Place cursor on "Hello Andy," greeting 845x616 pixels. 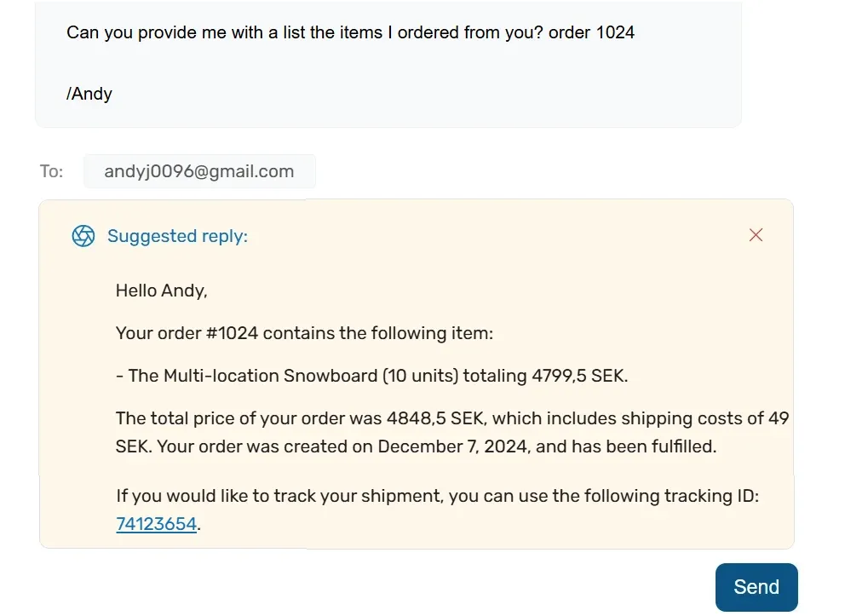(x=161, y=291)
